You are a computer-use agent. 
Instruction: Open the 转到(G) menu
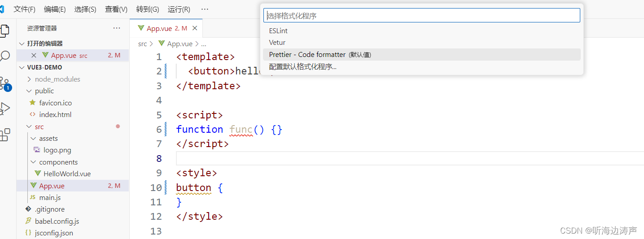[148, 9]
